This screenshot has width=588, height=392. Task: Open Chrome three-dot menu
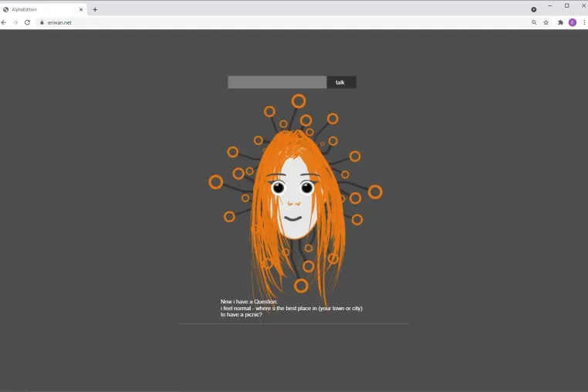(x=584, y=22)
